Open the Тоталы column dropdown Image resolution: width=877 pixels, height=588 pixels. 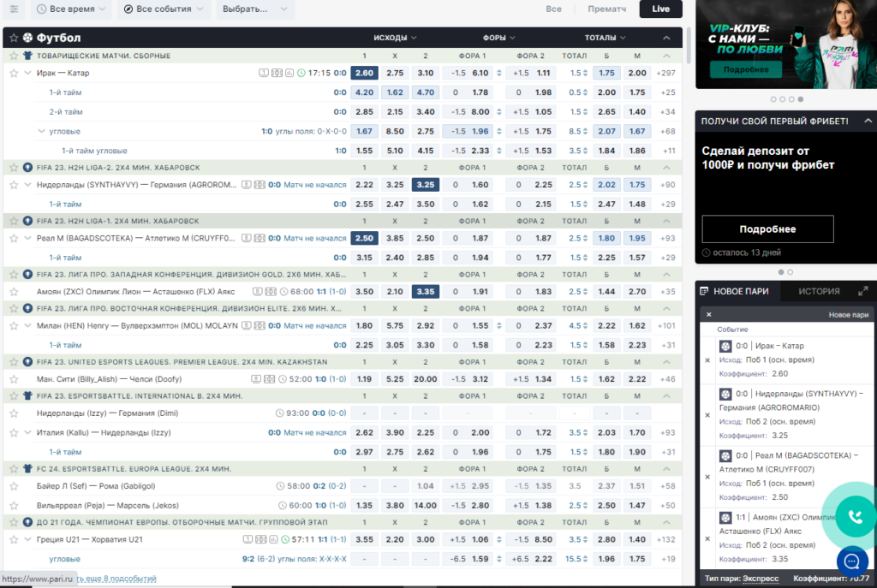(606, 38)
